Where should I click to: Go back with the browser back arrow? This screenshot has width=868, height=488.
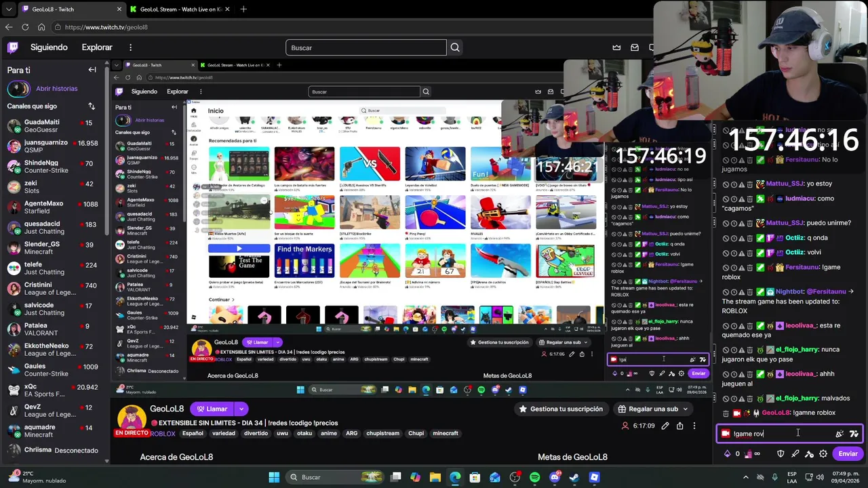coord(9,27)
